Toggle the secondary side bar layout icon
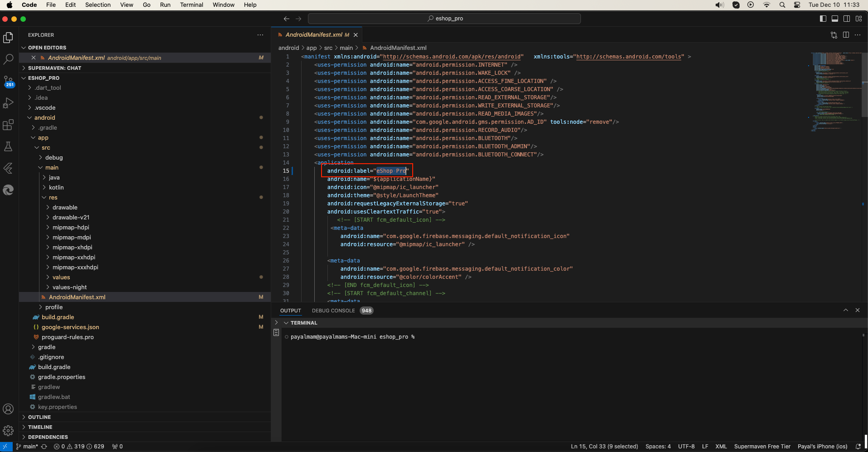This screenshot has height=452, width=868. 847,19
